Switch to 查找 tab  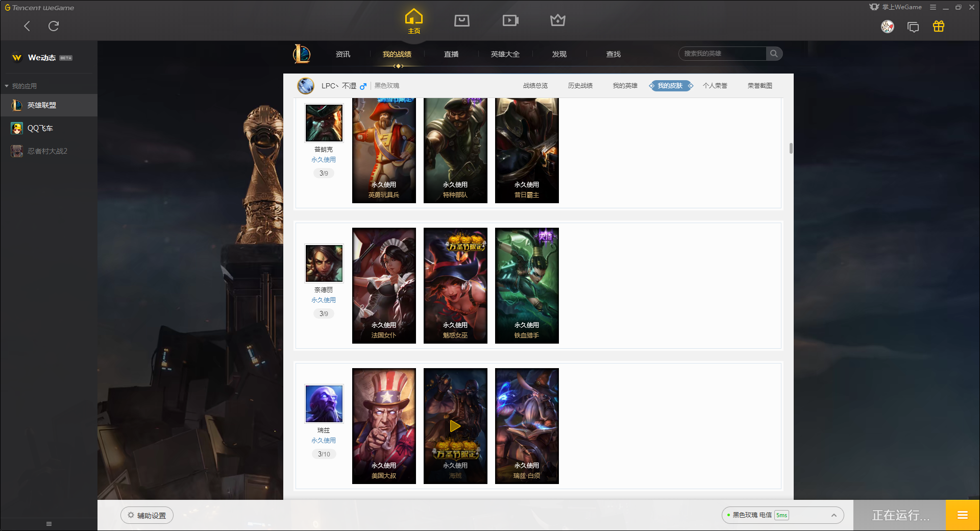[614, 54]
